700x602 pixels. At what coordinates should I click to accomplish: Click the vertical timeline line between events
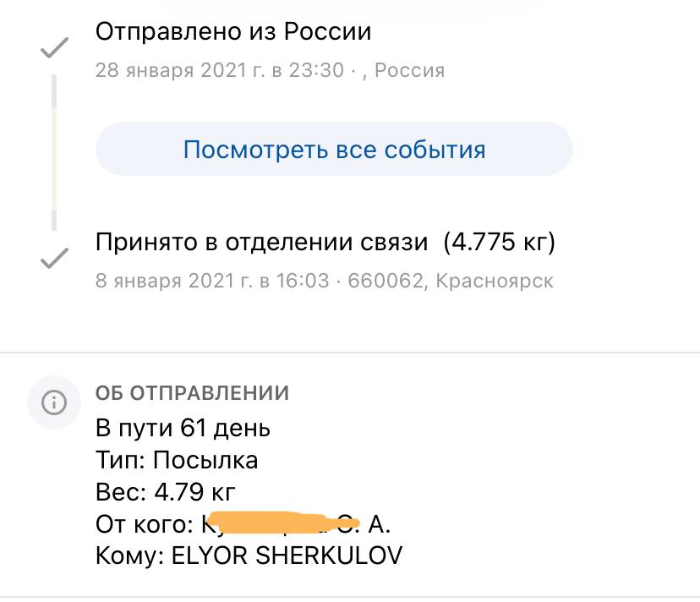pyautogui.click(x=54, y=152)
